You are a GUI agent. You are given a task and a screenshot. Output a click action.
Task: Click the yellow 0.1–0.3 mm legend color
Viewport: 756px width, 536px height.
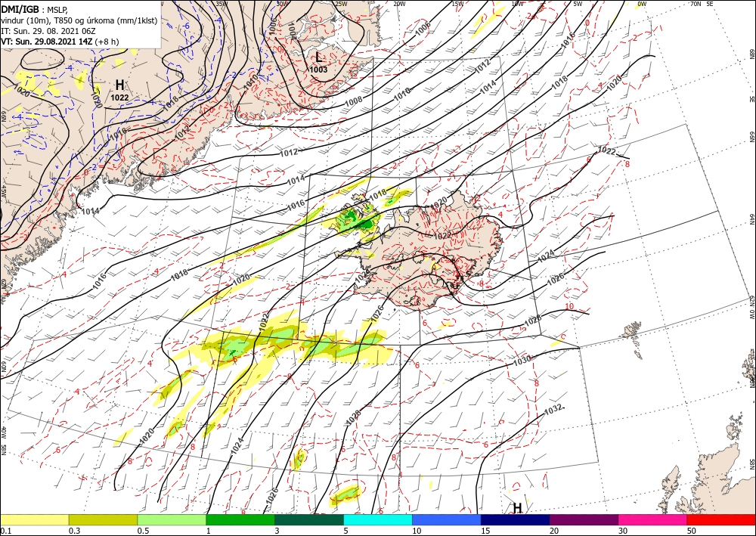[x=35, y=519]
